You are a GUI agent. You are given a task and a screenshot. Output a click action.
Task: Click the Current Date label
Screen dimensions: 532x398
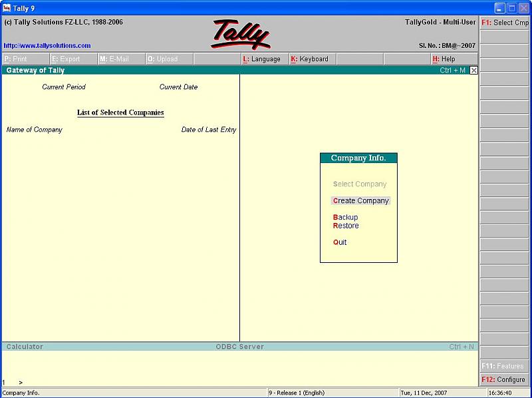click(x=178, y=87)
